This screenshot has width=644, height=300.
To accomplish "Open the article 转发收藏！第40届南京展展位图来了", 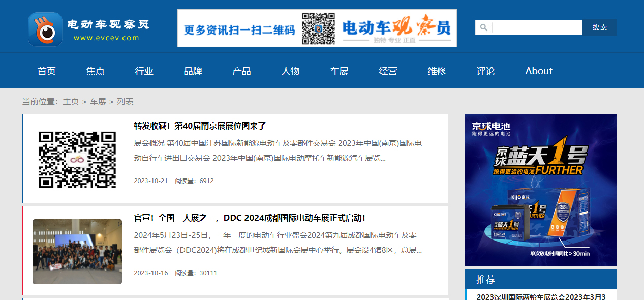I will click(199, 125).
